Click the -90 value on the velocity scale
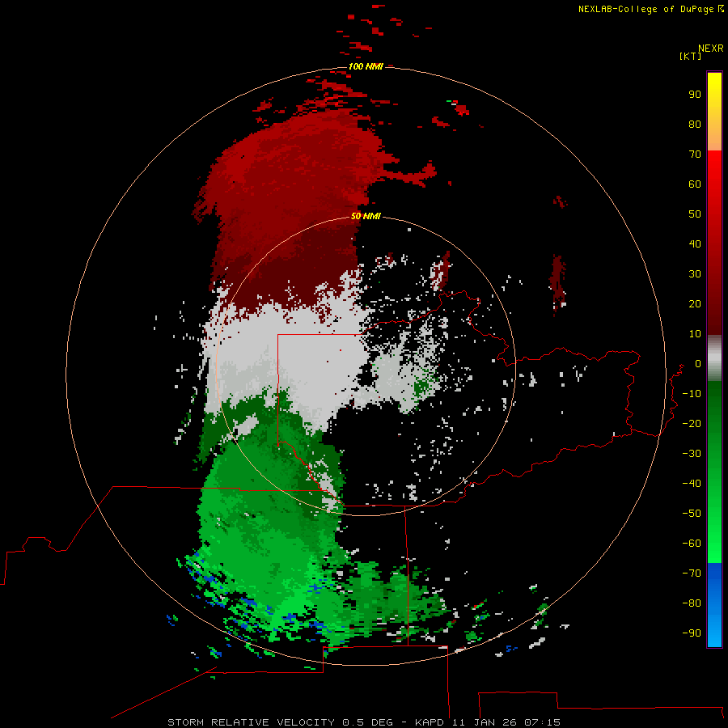 tap(692, 633)
